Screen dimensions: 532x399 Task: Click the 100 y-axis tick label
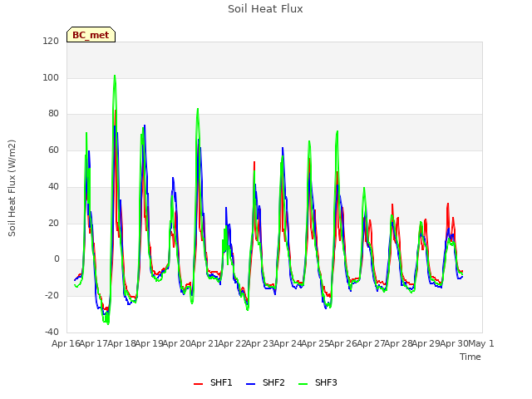(51, 77)
